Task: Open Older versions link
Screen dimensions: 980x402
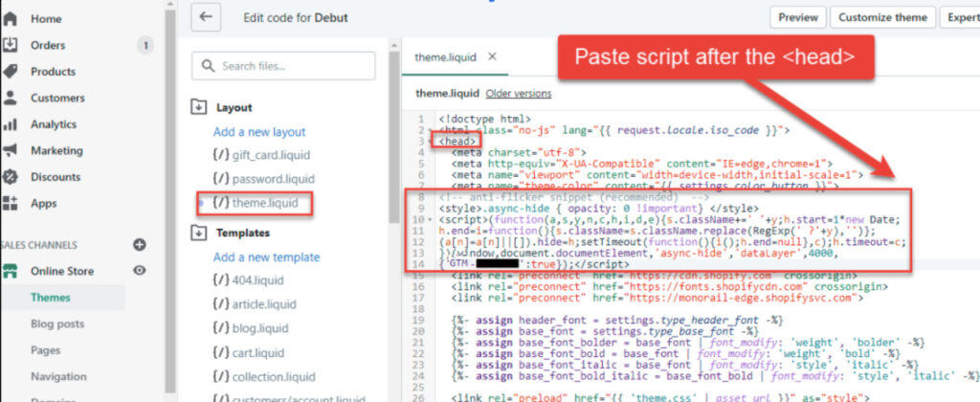Action: click(518, 93)
